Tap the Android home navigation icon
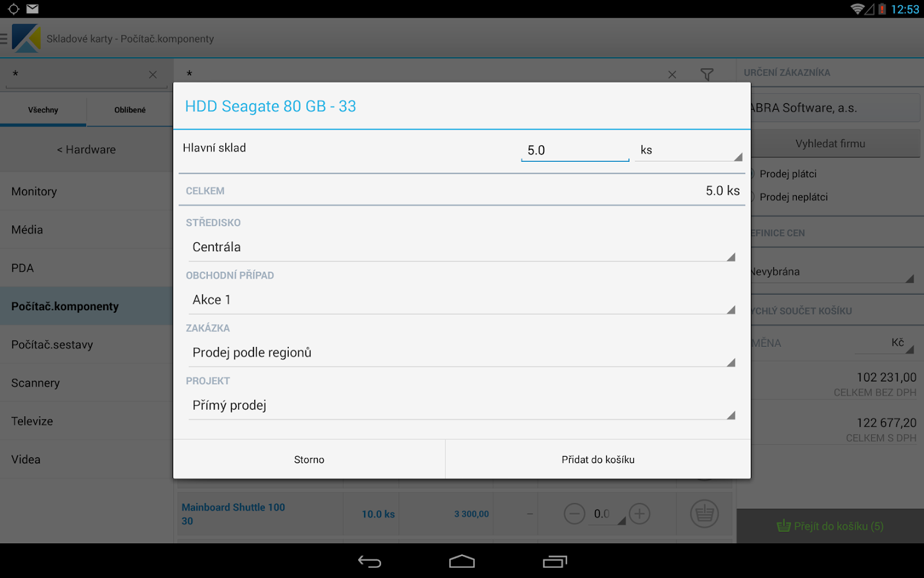This screenshot has height=578, width=924. click(x=462, y=562)
